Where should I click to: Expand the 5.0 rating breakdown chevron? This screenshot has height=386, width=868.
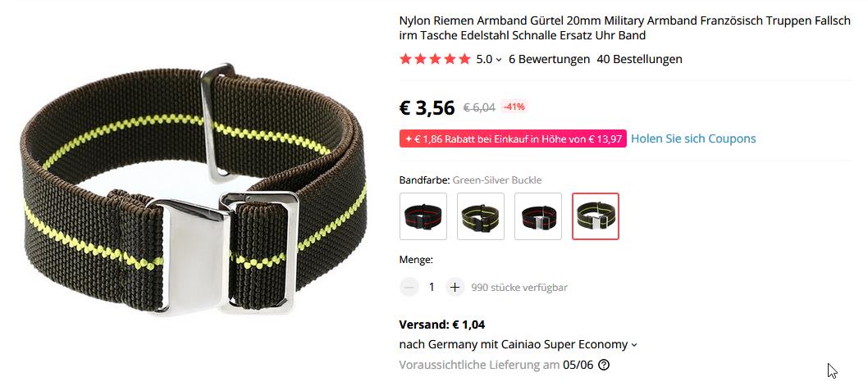click(x=498, y=60)
